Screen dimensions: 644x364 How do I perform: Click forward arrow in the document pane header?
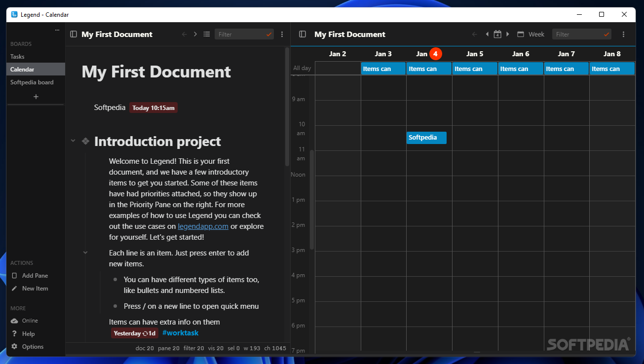click(195, 35)
